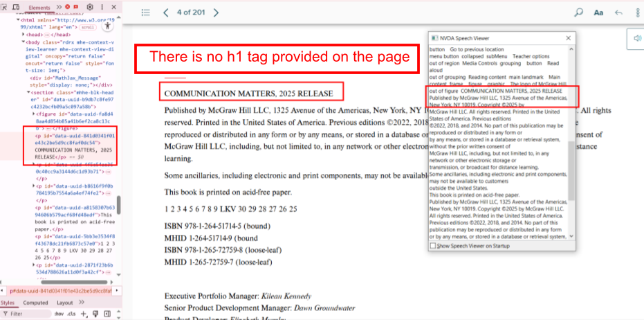Switch to the Elements tab

pos(39,8)
